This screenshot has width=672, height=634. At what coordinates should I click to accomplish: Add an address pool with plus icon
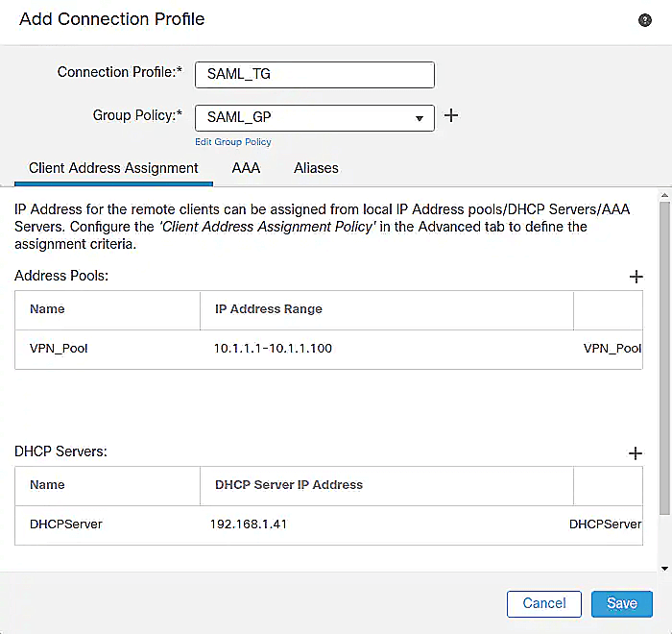[x=636, y=277]
